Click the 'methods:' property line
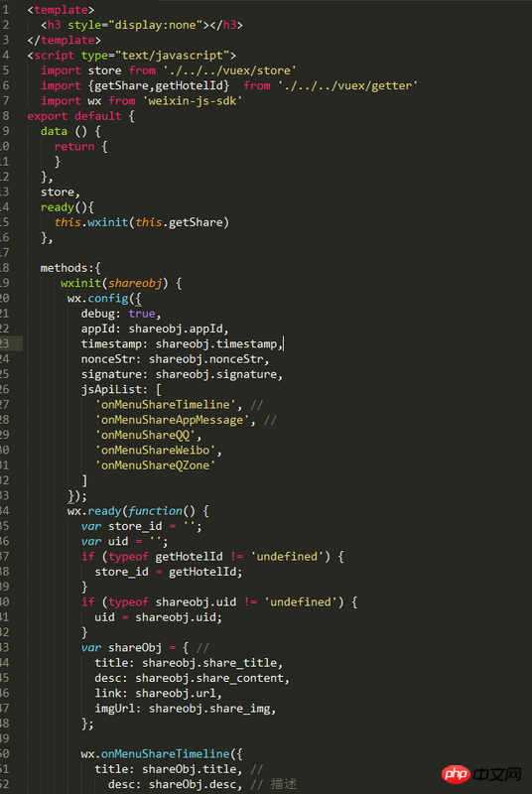The image size is (532, 794). pos(70,268)
